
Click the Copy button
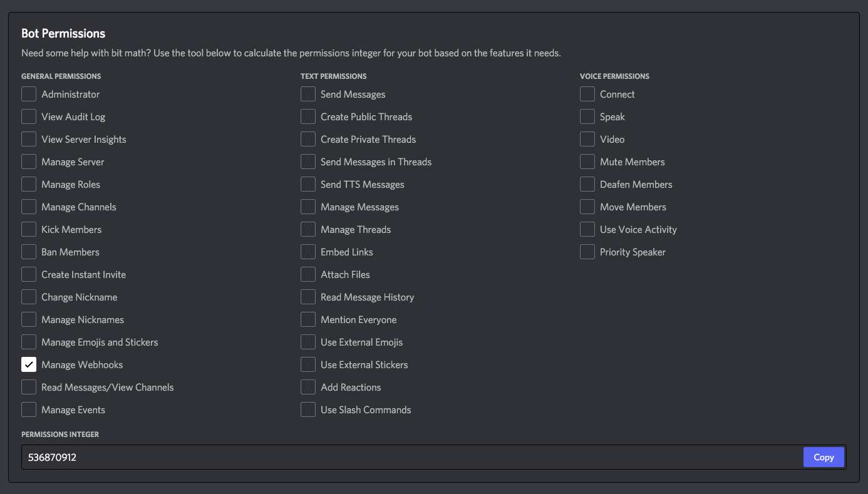point(824,456)
